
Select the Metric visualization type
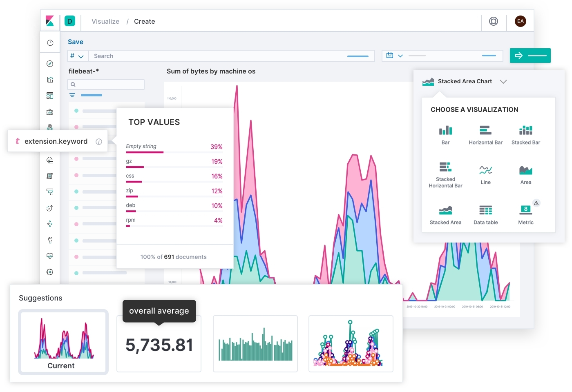pyautogui.click(x=525, y=213)
